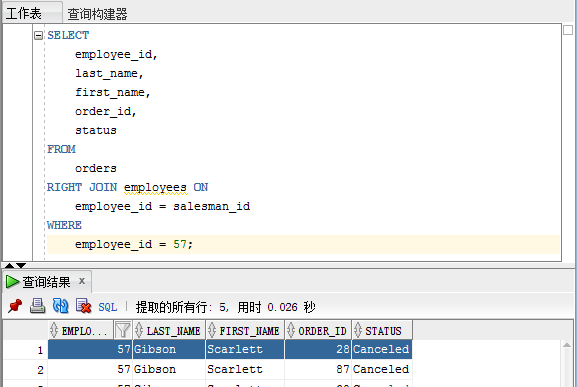Screen dimensions: 577x387
Task: Click last_name in the select list
Action: point(106,74)
